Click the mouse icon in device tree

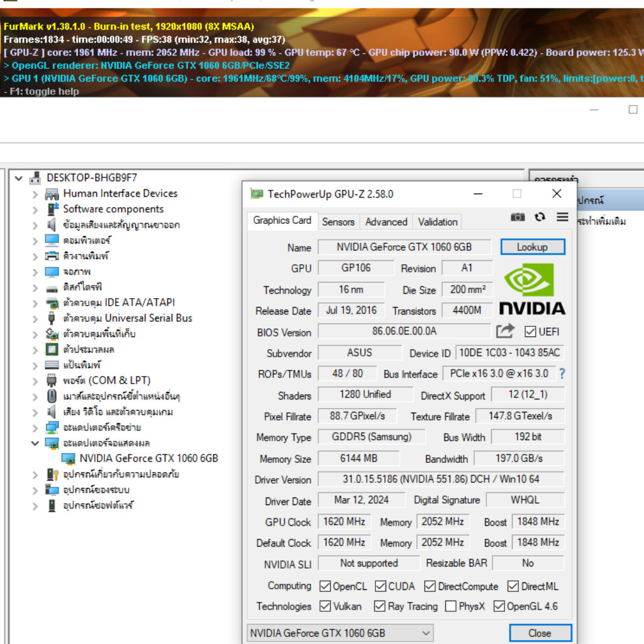pyautogui.click(x=52, y=396)
